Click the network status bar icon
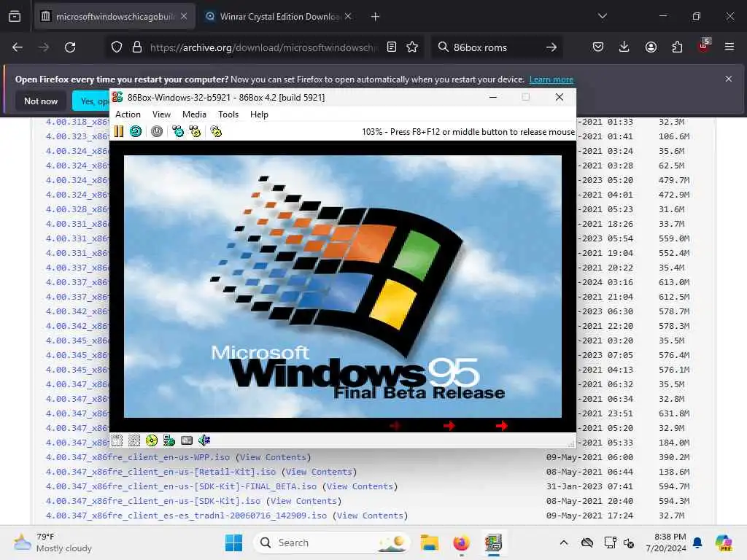 [x=169, y=440]
